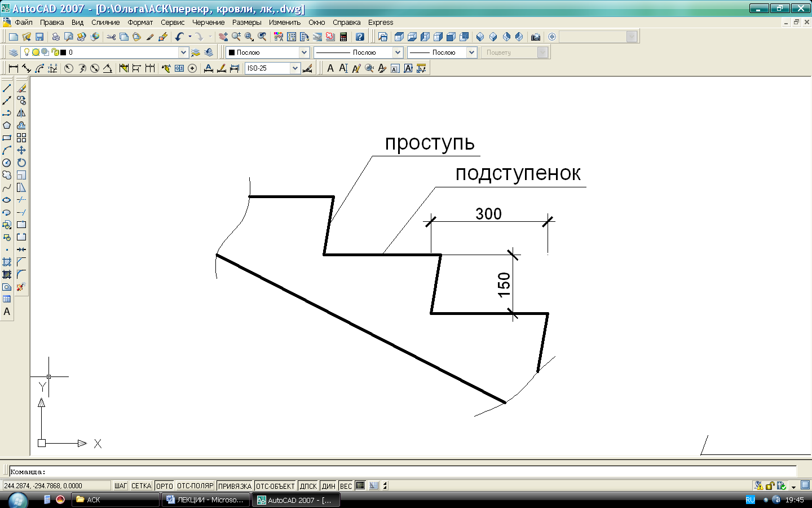Pick the Circle tool in Draw toolbar

pyautogui.click(x=7, y=163)
